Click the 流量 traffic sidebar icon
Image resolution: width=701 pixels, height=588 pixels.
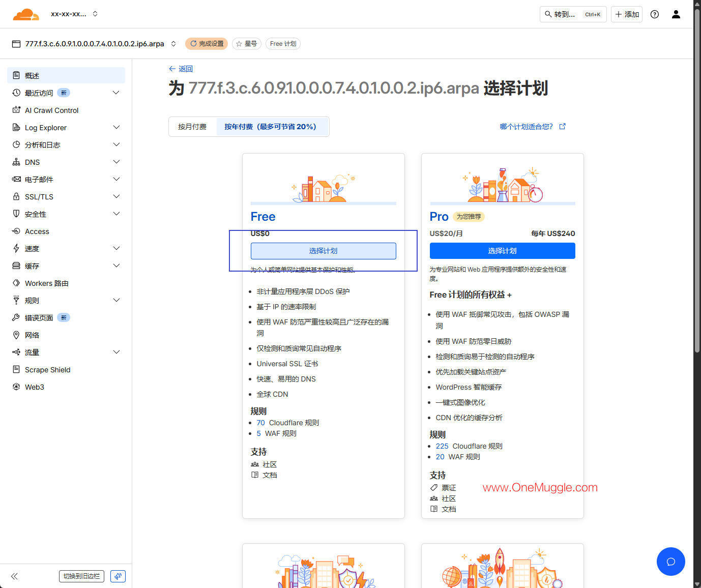pos(16,352)
